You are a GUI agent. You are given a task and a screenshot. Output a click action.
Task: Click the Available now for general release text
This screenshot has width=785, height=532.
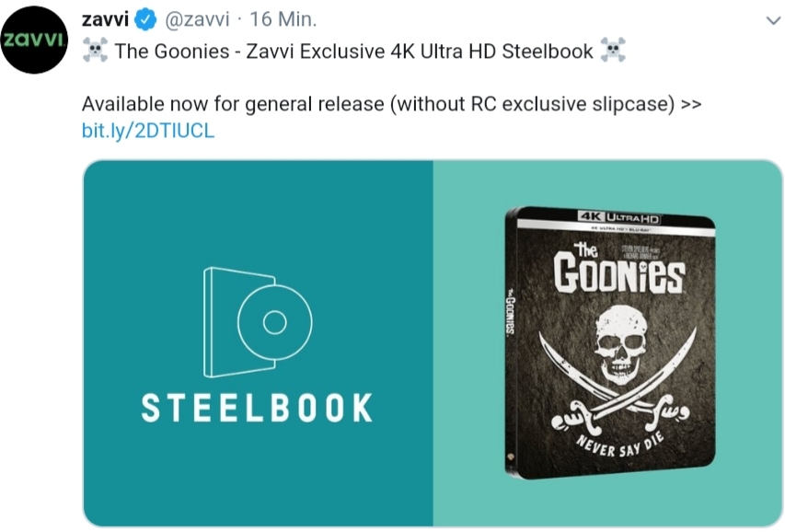point(391,104)
